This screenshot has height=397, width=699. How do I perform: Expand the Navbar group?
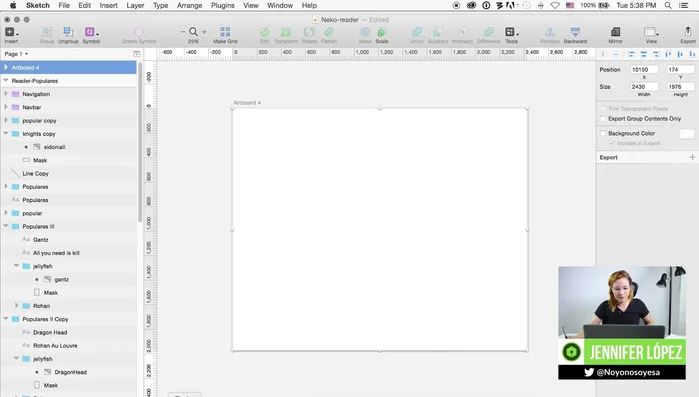pos(6,107)
